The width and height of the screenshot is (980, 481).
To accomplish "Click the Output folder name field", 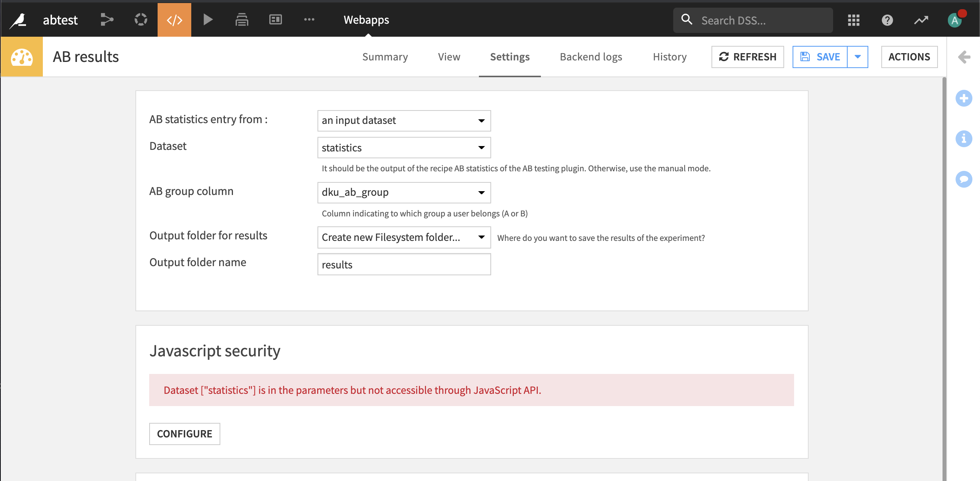I will point(404,264).
